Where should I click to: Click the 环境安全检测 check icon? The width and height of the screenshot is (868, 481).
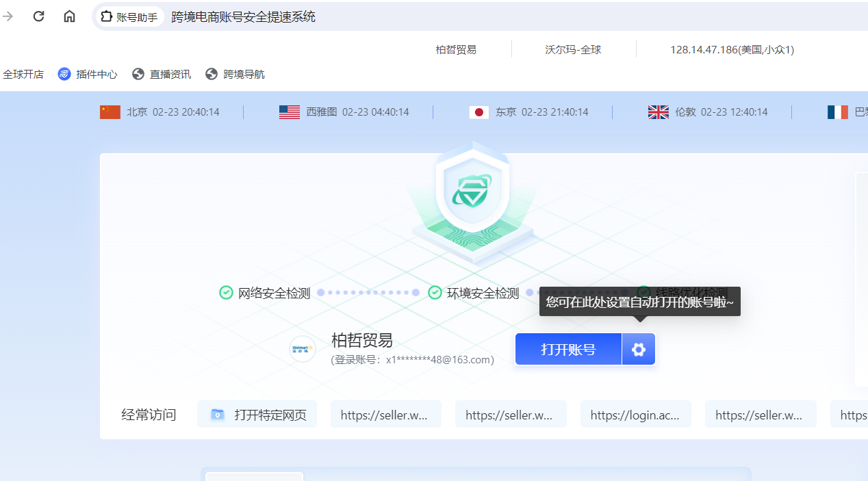click(435, 293)
